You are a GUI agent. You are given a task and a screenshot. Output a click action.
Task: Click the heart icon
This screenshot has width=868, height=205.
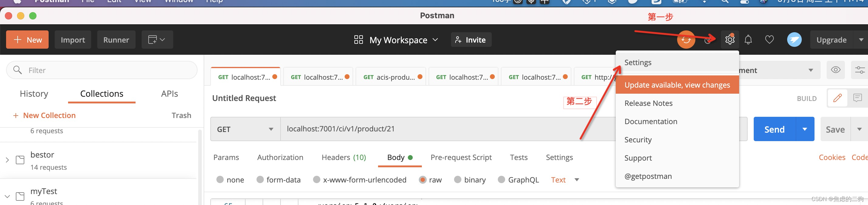pos(769,40)
